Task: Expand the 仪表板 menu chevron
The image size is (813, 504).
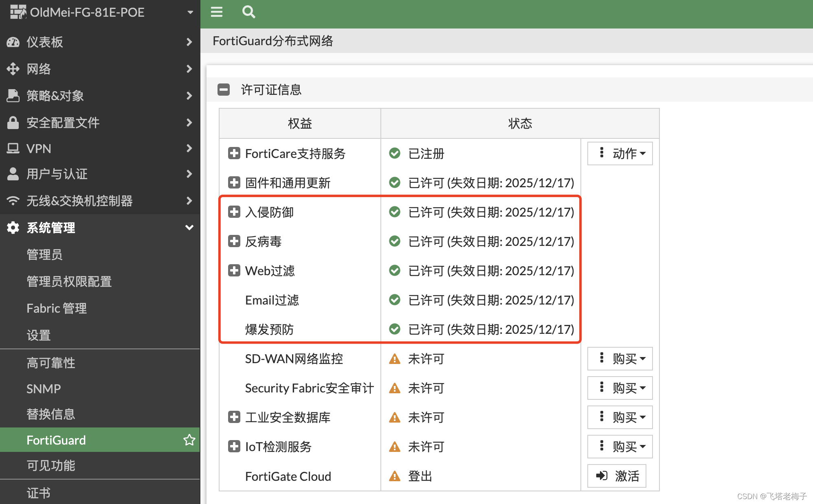Action: [189, 42]
